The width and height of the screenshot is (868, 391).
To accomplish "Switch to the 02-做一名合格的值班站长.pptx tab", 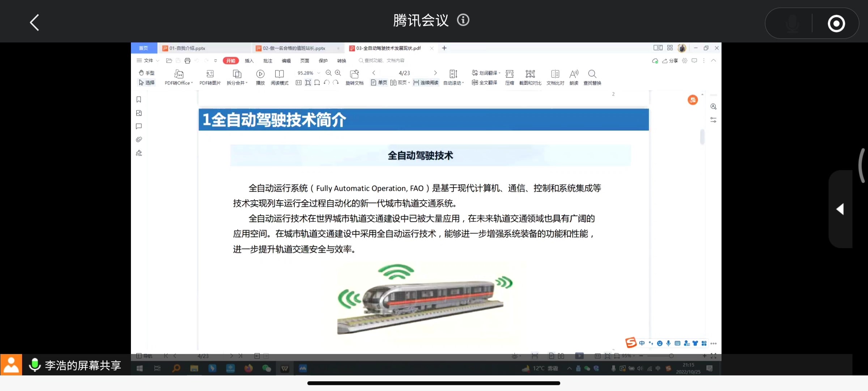I will coord(294,48).
